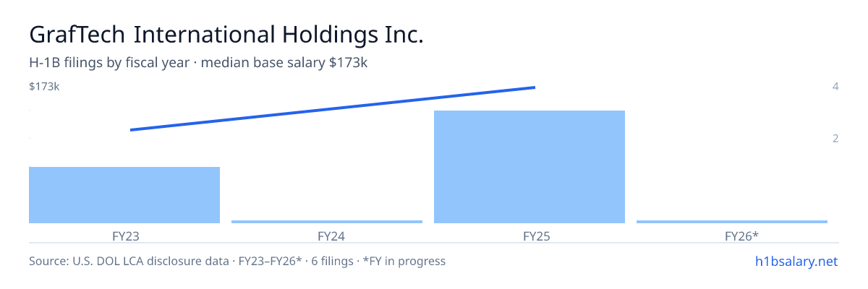Click the right-axis value 2
Viewport: 868px width, 289px height.
pos(835,138)
